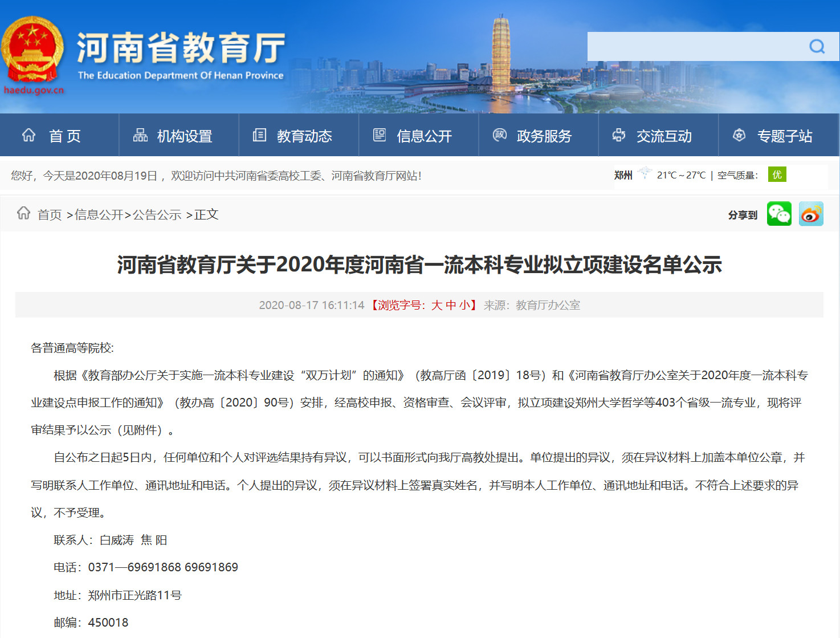This screenshot has height=638, width=840.
Task: Click the 交流互动 icon in navigation
Action: 619,135
